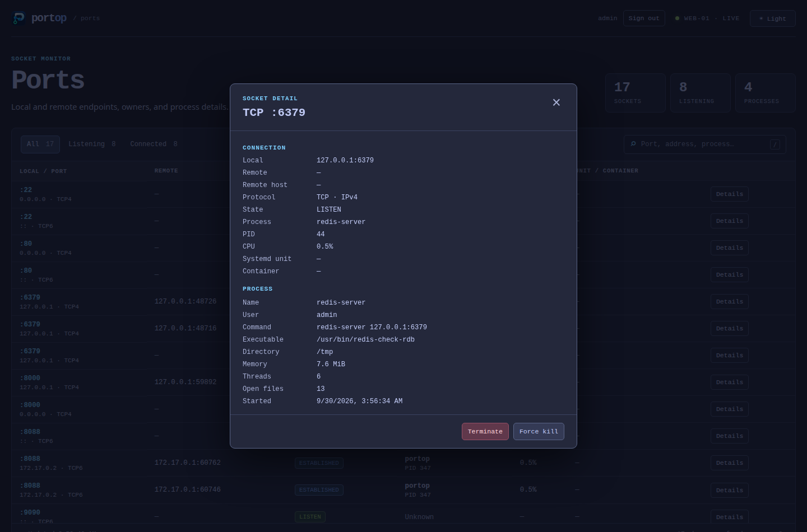Viewport: 807px width, 532px height.
Task: Click the PID value 44
Action: 321,234
